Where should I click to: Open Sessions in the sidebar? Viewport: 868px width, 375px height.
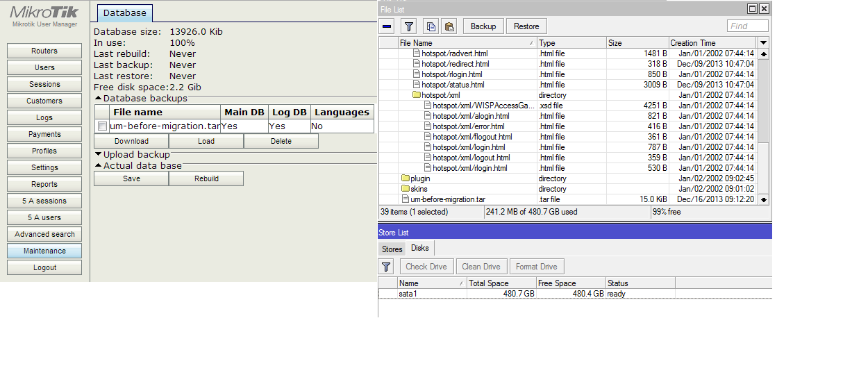coord(44,84)
